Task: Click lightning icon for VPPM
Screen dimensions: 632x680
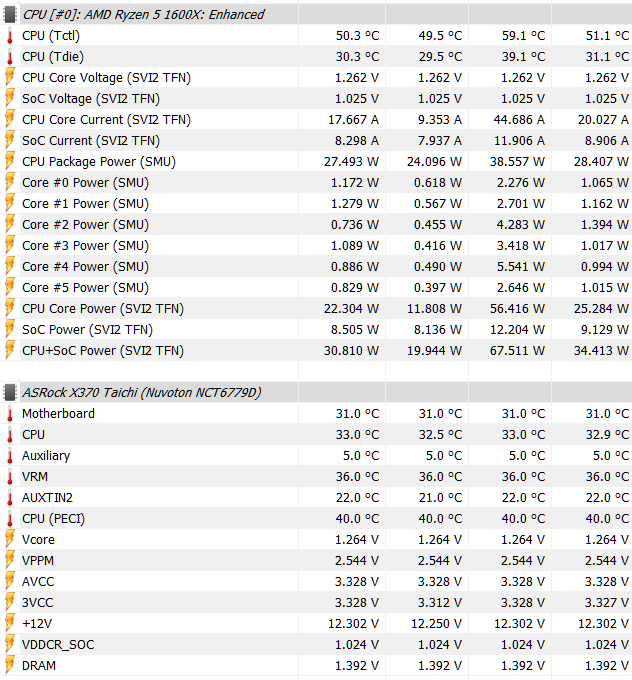Action: [x=10, y=561]
